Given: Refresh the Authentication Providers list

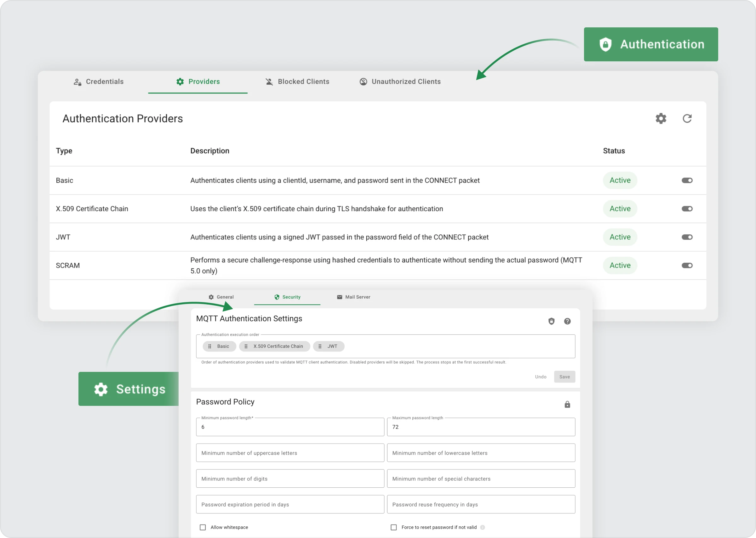Looking at the screenshot, I should click(687, 119).
